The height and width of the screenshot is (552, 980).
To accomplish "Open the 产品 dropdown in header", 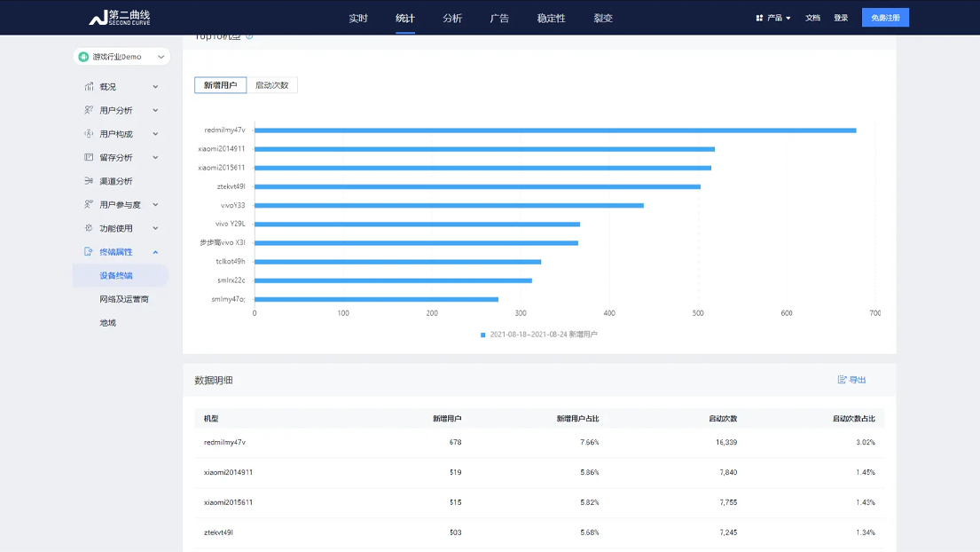I will (773, 18).
